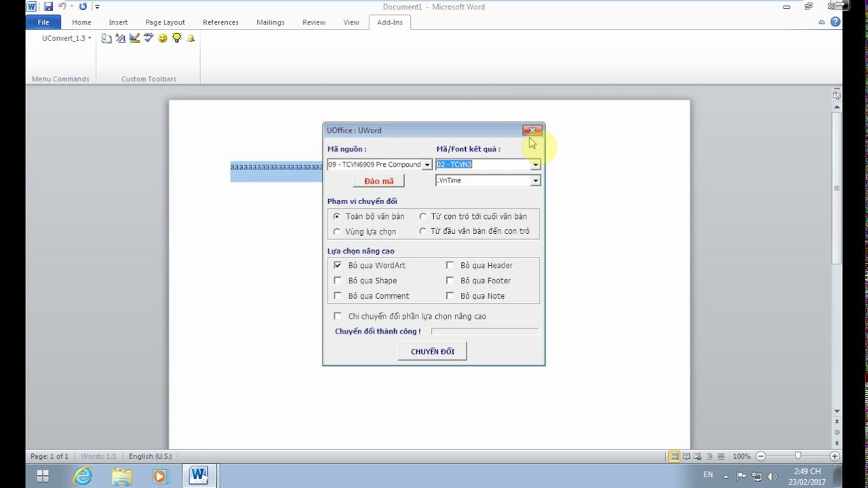Click the Save icon in Quick Access Toolbar
The image size is (868, 488).
click(x=48, y=7)
